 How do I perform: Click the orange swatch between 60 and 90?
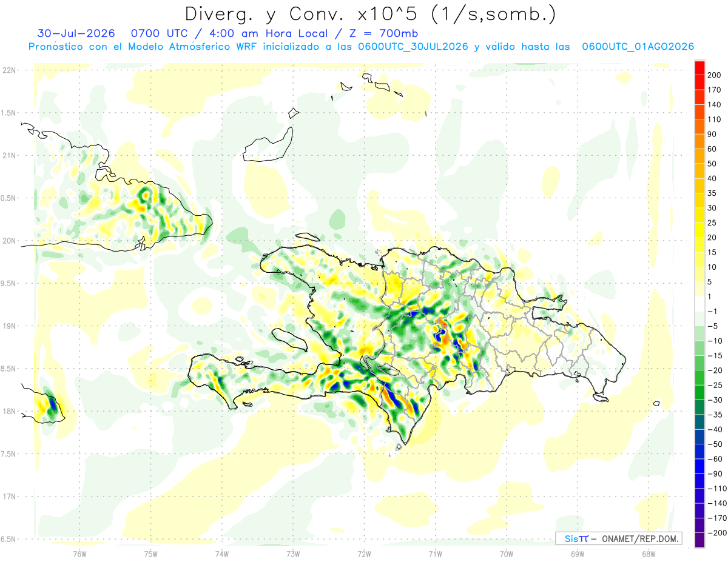(x=699, y=142)
